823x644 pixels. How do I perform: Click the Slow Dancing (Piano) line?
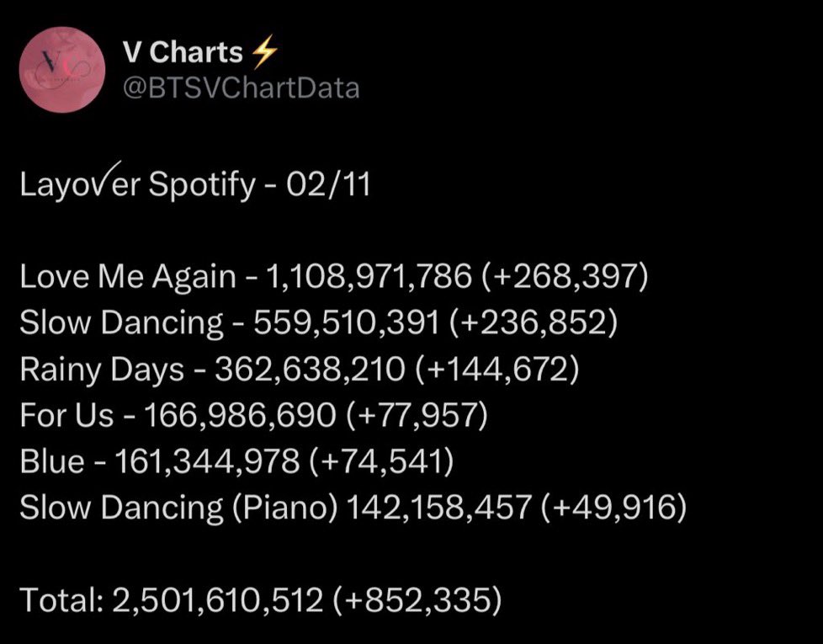point(353,508)
